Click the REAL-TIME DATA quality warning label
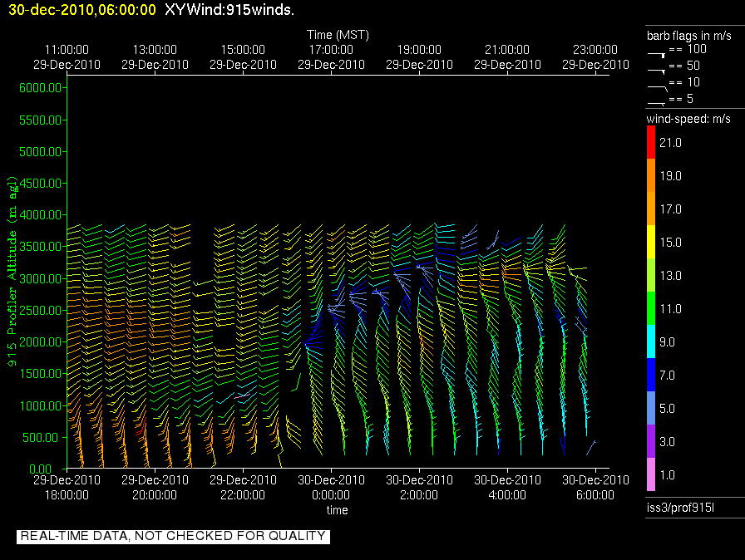The height and width of the screenshot is (560, 745). click(x=173, y=537)
